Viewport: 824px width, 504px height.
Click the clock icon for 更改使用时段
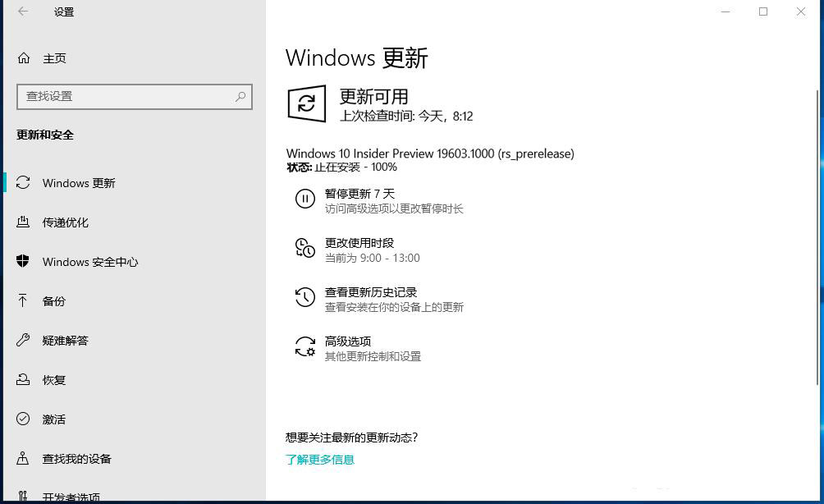click(x=304, y=248)
